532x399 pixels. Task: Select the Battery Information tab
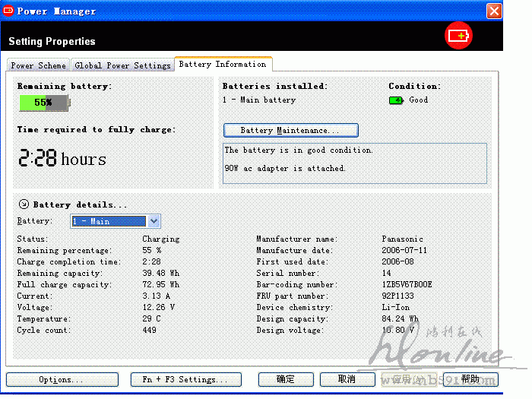click(222, 65)
